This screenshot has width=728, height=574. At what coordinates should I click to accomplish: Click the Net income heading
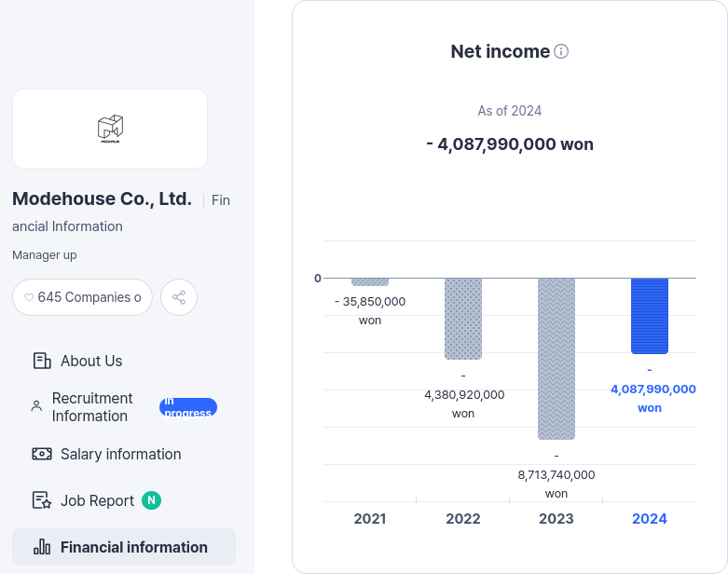(x=500, y=51)
